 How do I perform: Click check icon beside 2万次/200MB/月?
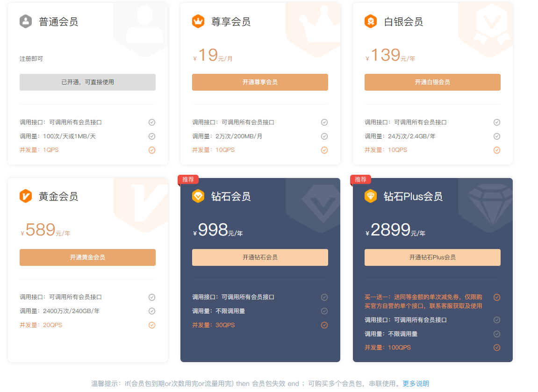[324, 136]
